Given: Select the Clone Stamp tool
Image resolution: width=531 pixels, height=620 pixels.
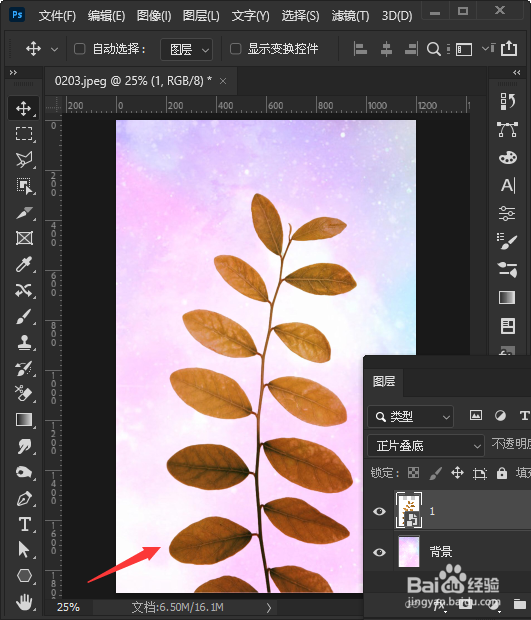Looking at the screenshot, I should [24, 342].
